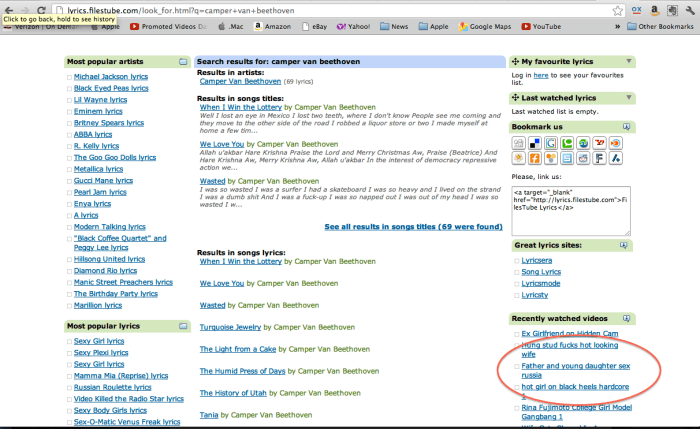
Task: Open the Yahoo! bookmark
Action: (x=354, y=26)
